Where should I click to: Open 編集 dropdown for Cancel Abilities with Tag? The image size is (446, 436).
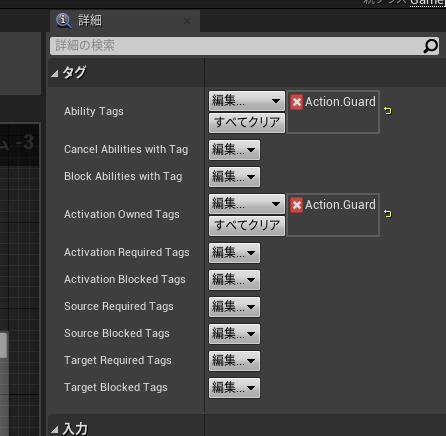[234, 150]
